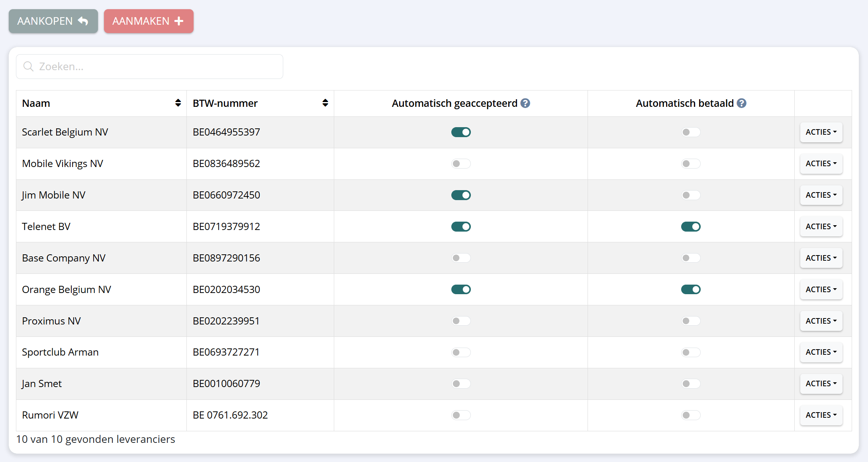Turn off auto-paid for Orange Belgium NV

coord(690,289)
